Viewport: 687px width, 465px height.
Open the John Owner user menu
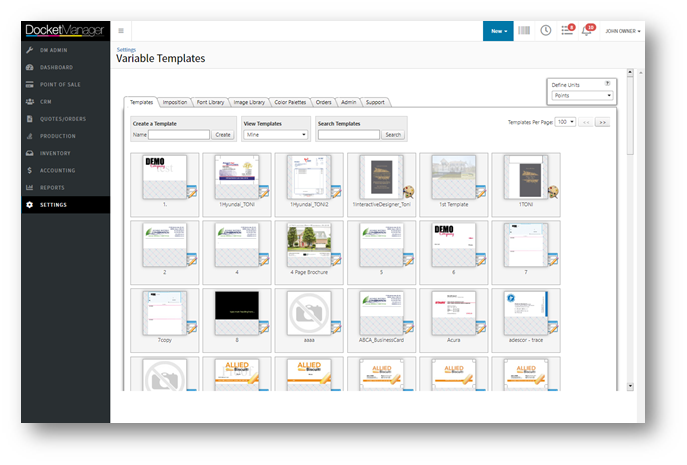623,31
